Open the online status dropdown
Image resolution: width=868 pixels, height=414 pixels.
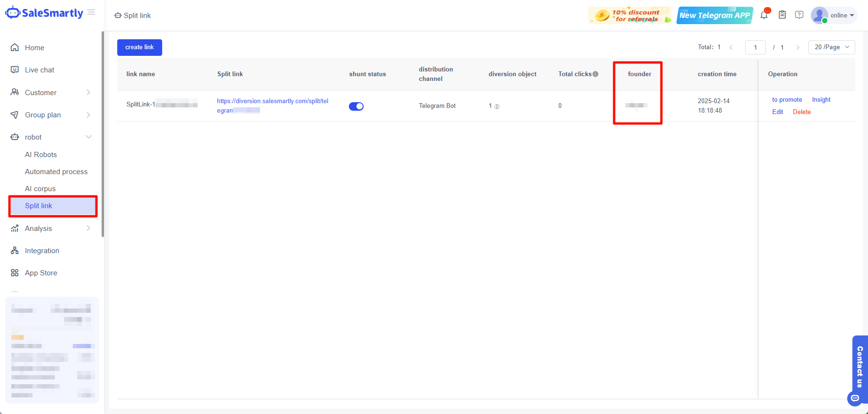click(842, 16)
